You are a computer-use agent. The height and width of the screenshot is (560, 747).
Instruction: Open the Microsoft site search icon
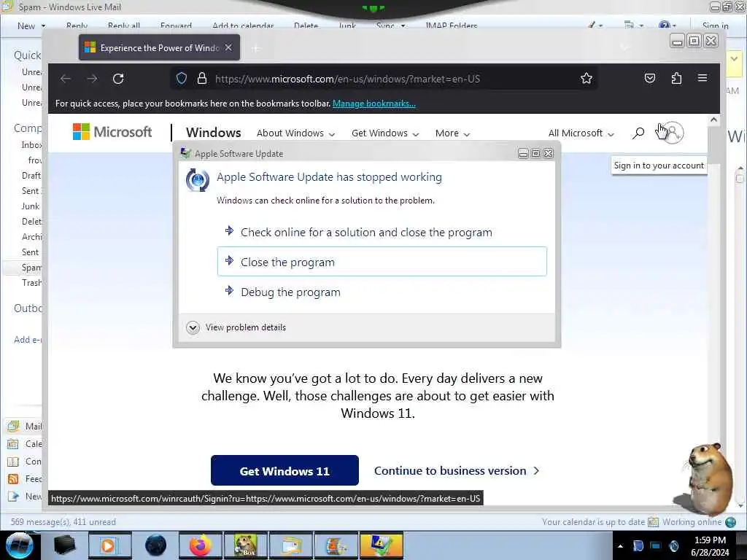638,133
